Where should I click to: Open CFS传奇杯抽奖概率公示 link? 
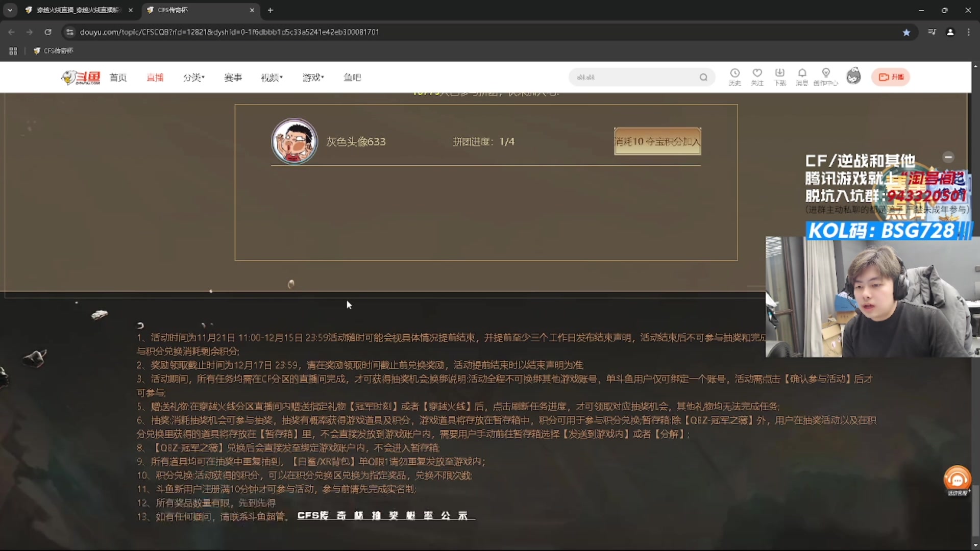click(x=386, y=516)
